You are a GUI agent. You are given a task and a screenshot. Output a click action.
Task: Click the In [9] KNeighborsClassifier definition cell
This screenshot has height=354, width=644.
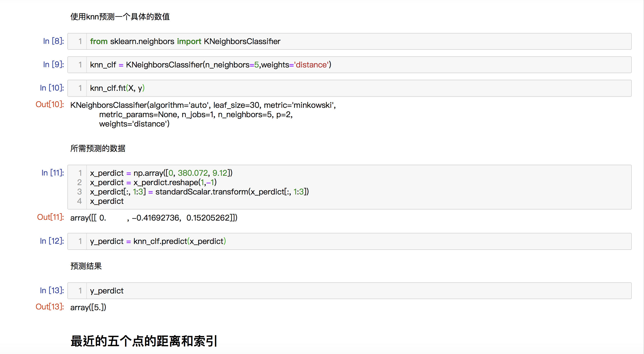tap(349, 65)
